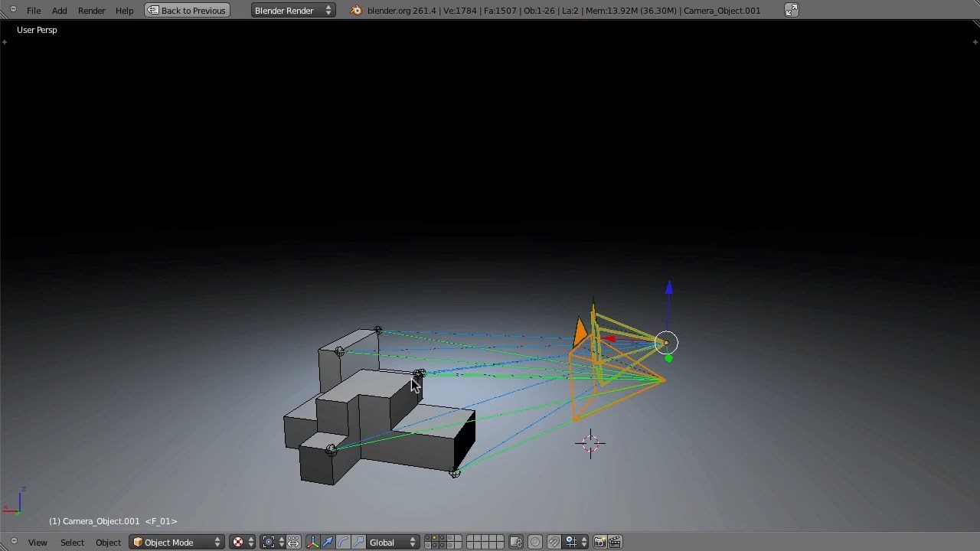Click the Blender logo in the info header
980x551 pixels.
coord(357,11)
